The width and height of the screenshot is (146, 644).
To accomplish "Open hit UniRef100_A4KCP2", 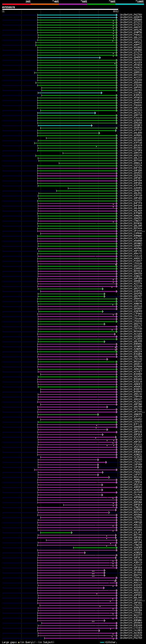I will pos(131,27).
